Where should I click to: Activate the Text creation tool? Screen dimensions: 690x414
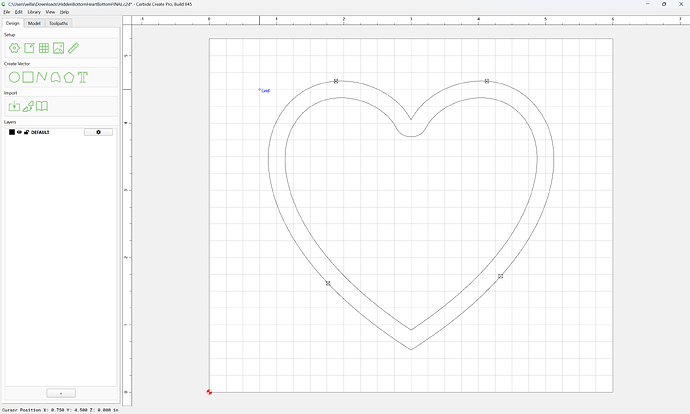(x=83, y=77)
